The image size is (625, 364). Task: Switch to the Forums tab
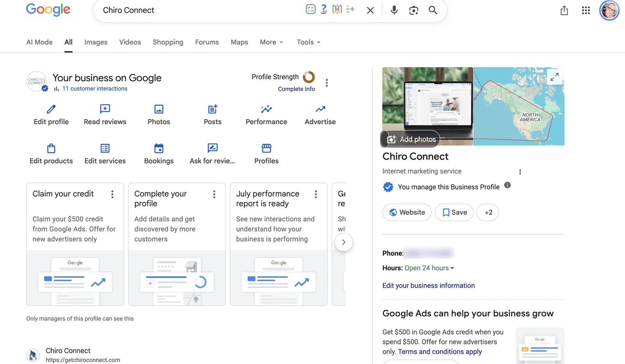[207, 42]
